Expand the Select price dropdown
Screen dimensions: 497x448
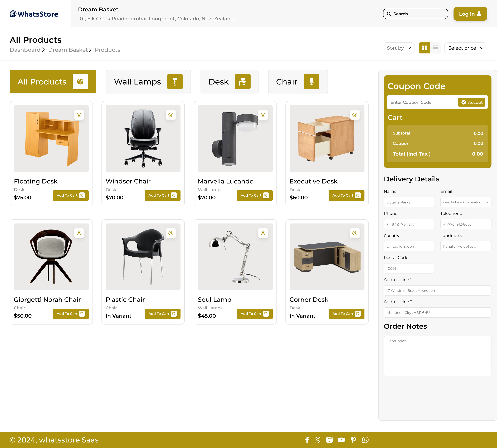pyautogui.click(x=465, y=48)
